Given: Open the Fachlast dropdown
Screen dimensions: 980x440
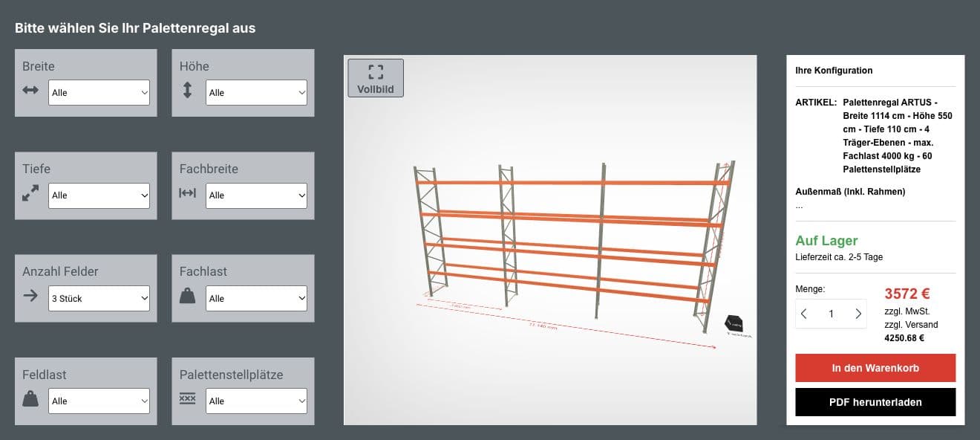Looking at the screenshot, I should (256, 299).
